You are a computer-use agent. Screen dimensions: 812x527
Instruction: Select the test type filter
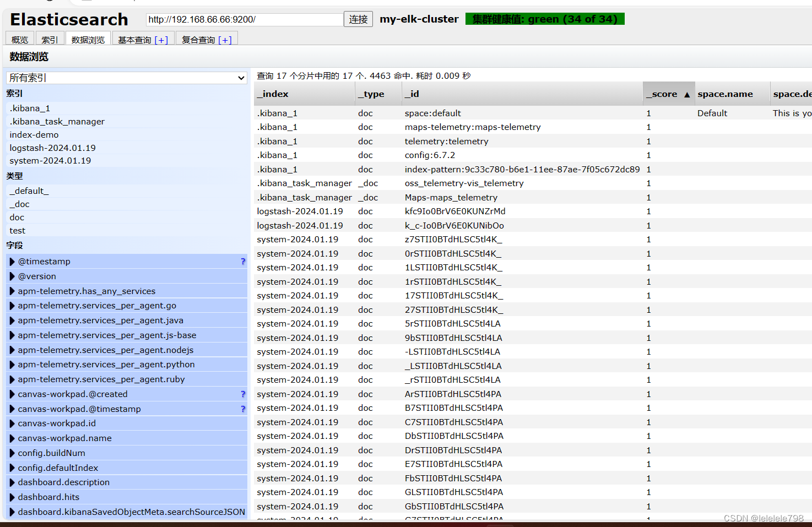point(127,231)
